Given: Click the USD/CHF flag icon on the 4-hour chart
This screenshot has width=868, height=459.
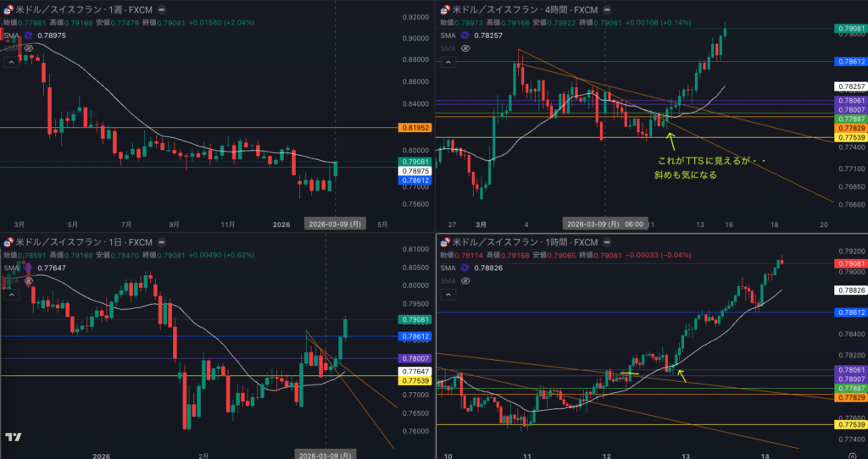Looking at the screenshot, I should point(444,10).
